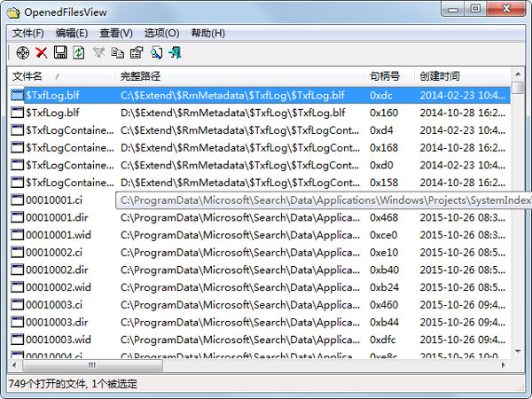Image resolution: width=532 pixels, height=399 pixels.
Task: Click the green refresh toolbar icon
Action: coord(79,52)
